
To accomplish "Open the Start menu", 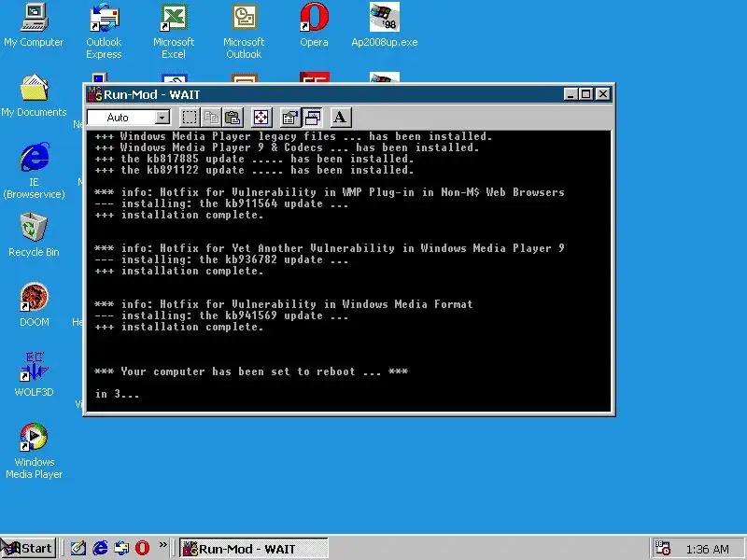I will [x=29, y=548].
